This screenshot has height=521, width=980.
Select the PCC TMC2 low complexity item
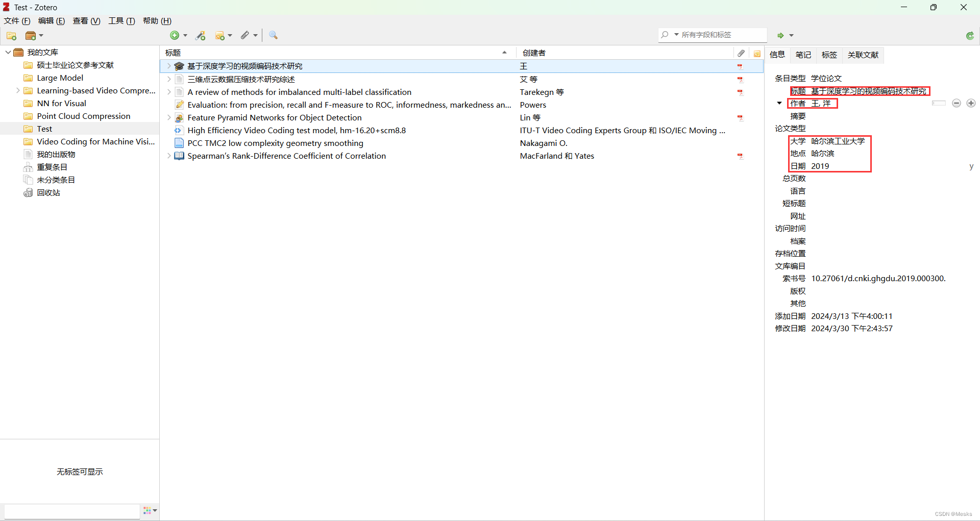[x=275, y=143]
